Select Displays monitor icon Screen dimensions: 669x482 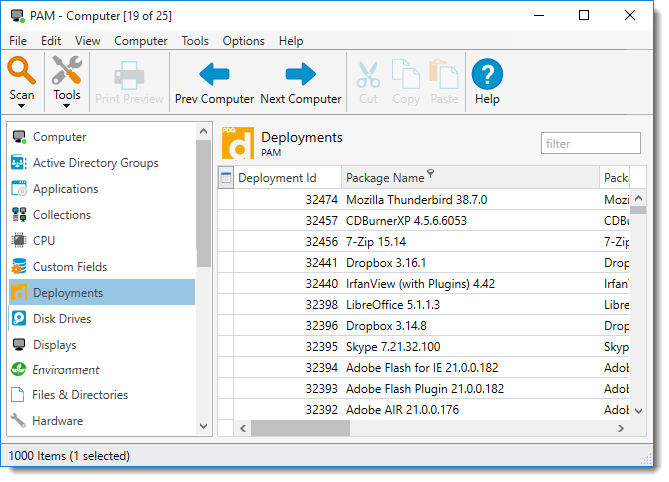coord(19,344)
